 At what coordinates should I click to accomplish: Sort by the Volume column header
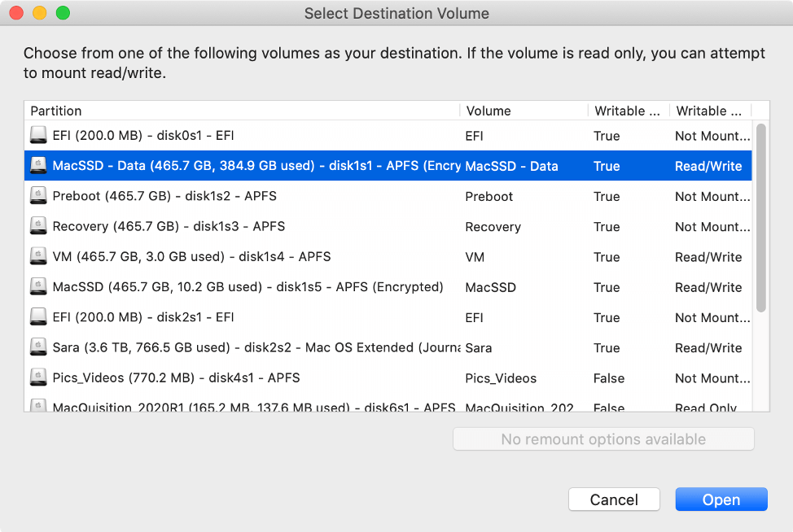coord(523,111)
